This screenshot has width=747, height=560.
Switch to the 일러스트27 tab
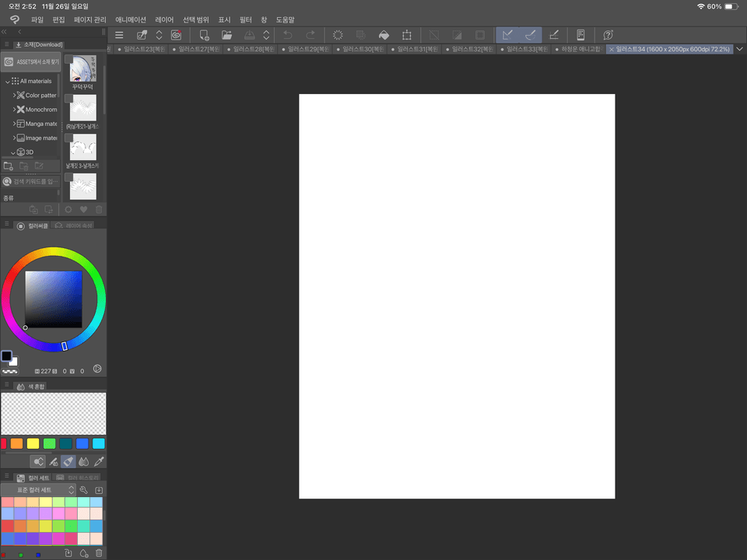tap(196, 49)
